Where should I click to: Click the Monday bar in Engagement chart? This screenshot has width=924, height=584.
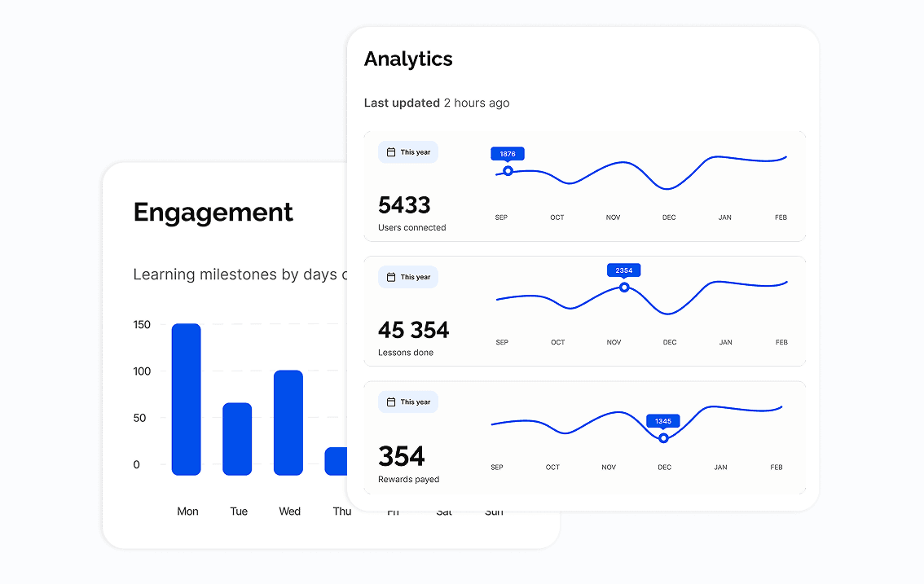point(187,400)
